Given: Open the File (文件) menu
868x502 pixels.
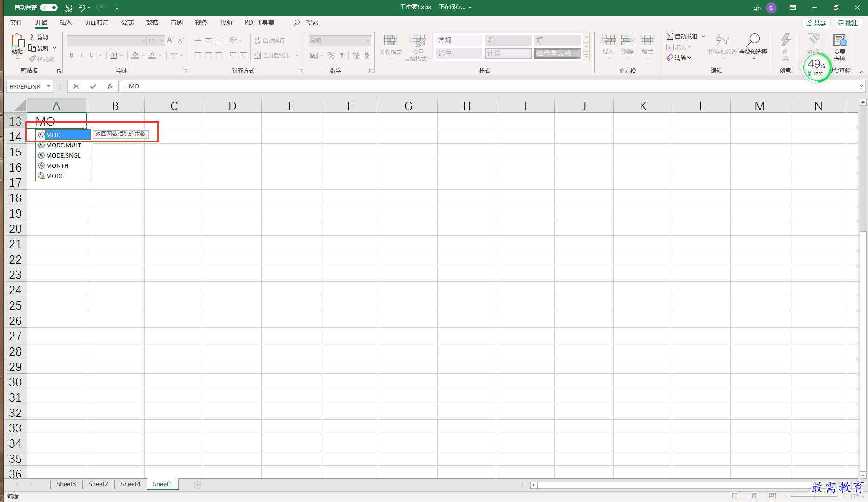Looking at the screenshot, I should (x=16, y=22).
